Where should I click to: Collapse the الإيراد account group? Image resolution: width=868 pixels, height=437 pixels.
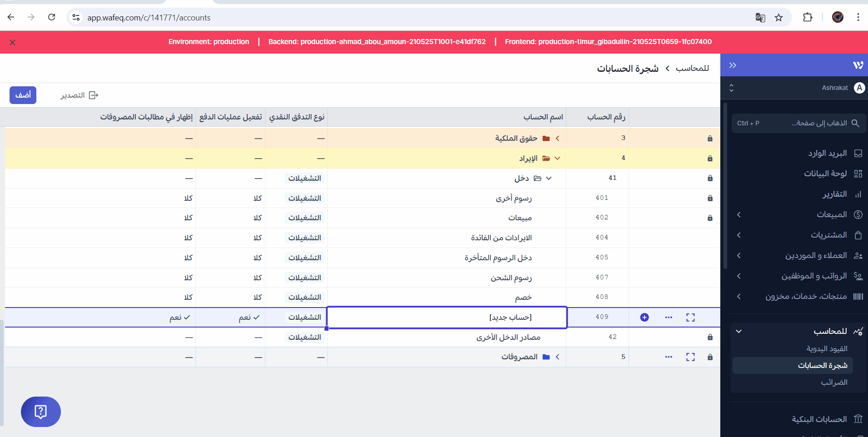(x=557, y=158)
